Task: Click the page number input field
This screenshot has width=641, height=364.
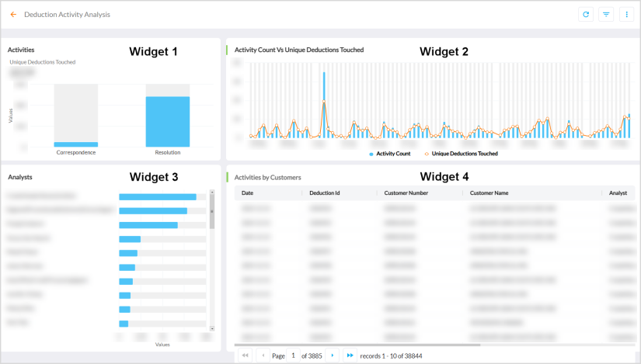Action: coord(294,355)
